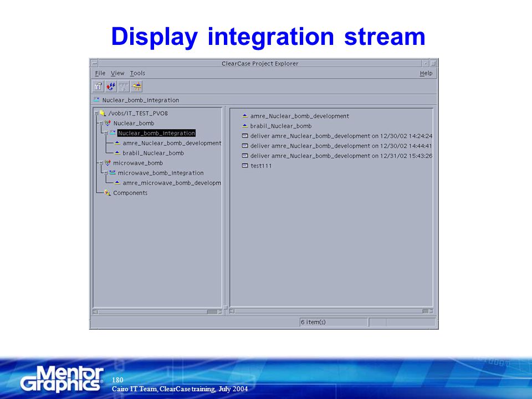
Task: Open the File menu
Action: click(100, 73)
